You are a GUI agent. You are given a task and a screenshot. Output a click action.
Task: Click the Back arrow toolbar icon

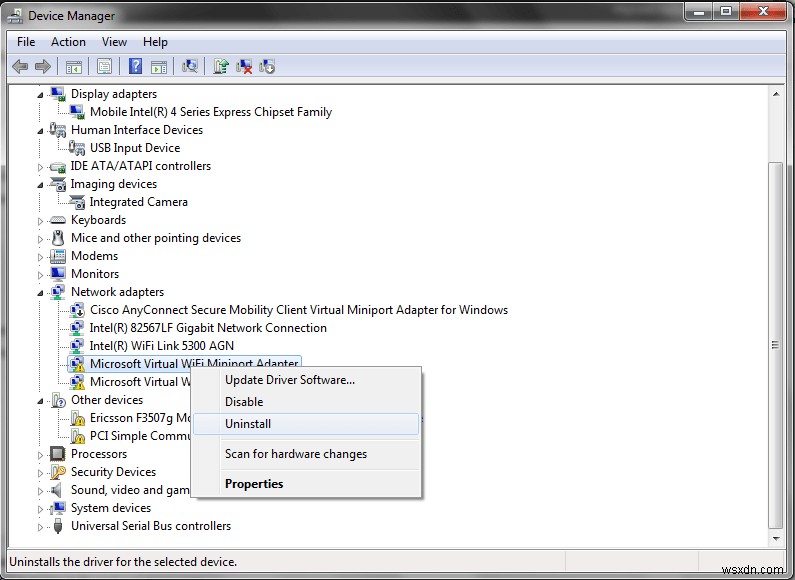pos(20,66)
